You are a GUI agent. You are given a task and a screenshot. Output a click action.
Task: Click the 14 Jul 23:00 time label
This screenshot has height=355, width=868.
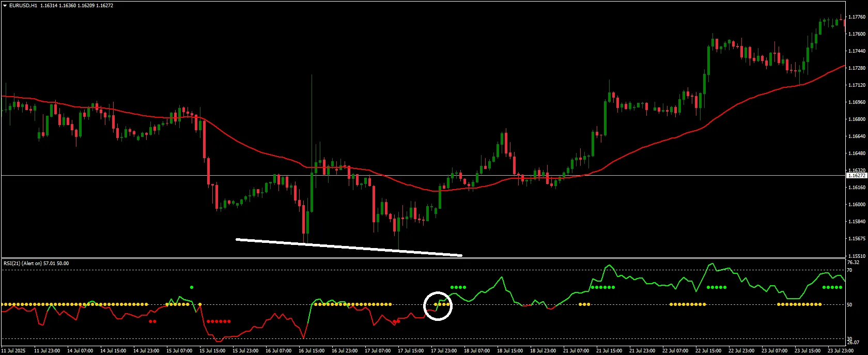(146, 351)
